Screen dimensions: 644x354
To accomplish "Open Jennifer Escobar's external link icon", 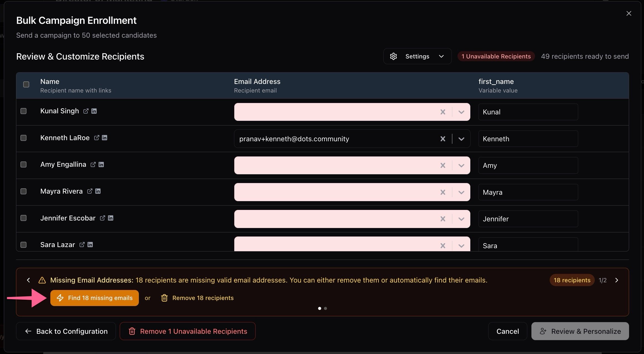I will 102,218.
